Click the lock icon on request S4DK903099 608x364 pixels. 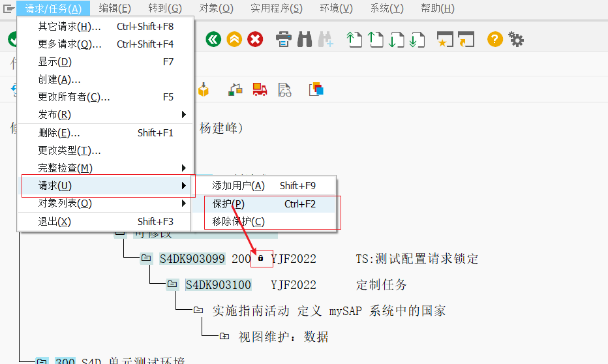click(x=260, y=258)
